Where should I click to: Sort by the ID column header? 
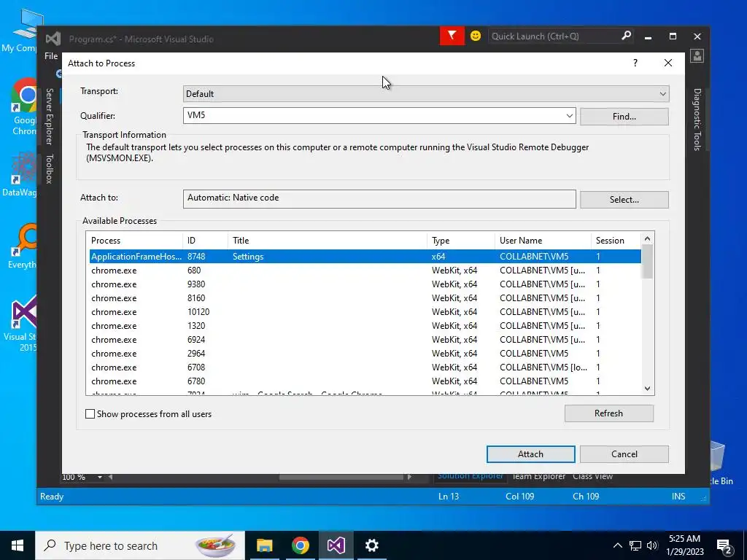point(205,241)
